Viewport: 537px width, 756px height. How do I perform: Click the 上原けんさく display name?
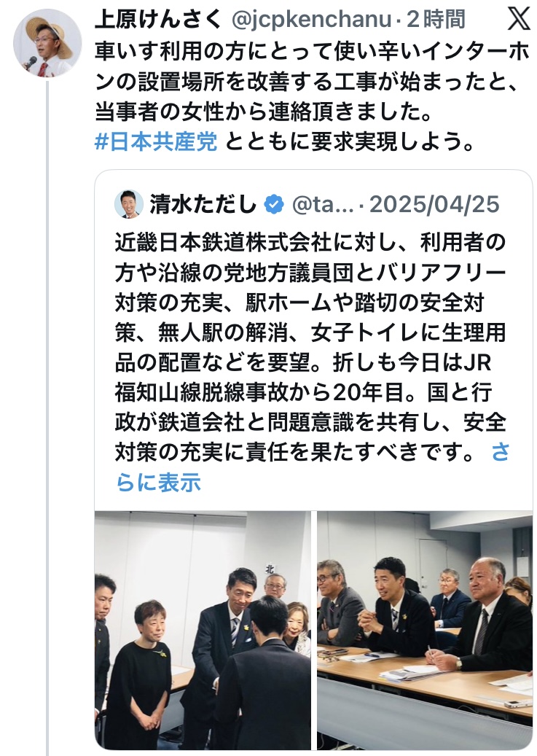click(159, 20)
